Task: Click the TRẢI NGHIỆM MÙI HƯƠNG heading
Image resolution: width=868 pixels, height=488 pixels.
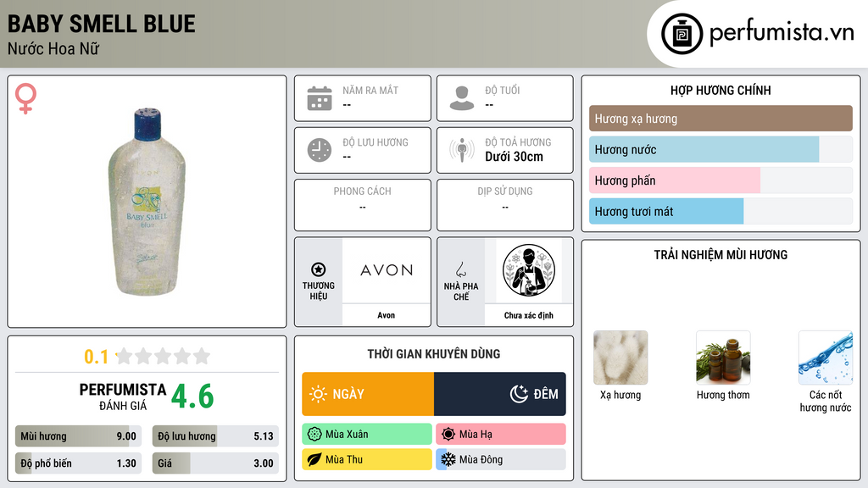Action: [x=721, y=255]
